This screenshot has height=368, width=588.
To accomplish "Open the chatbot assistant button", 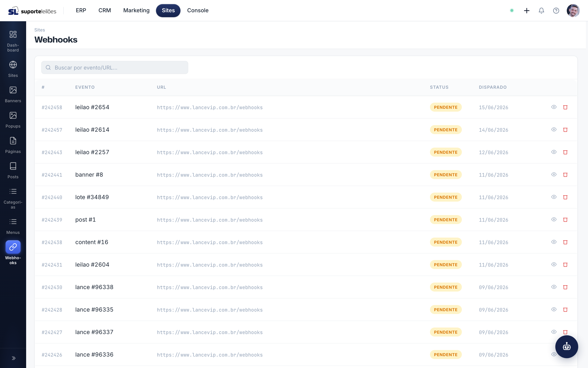I will pos(566,347).
